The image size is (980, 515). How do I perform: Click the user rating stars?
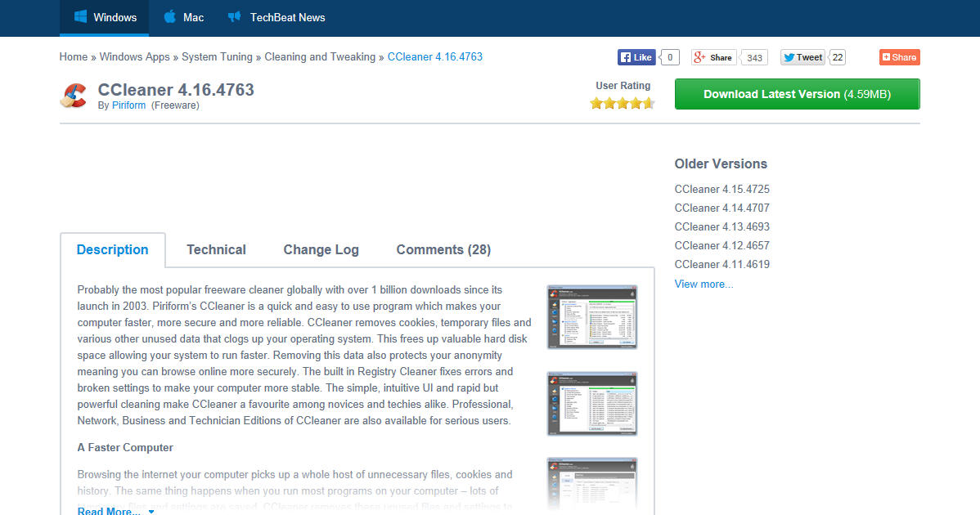point(623,103)
